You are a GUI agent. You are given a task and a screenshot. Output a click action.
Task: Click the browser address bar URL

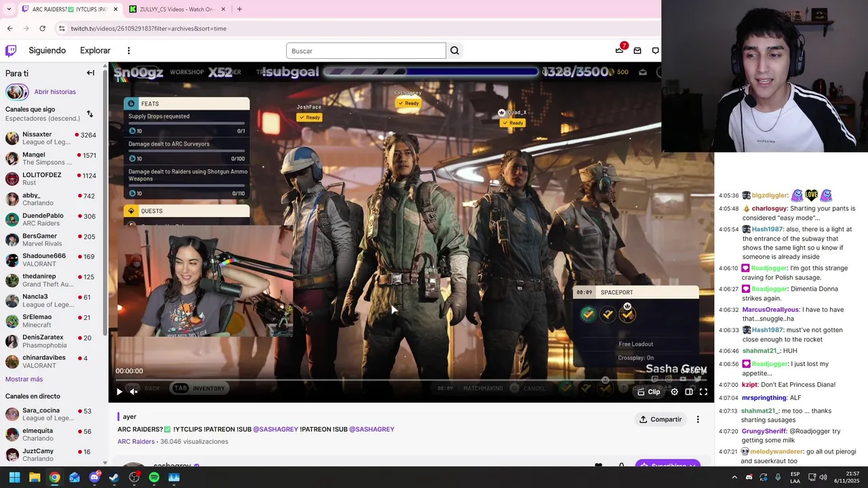coord(149,28)
